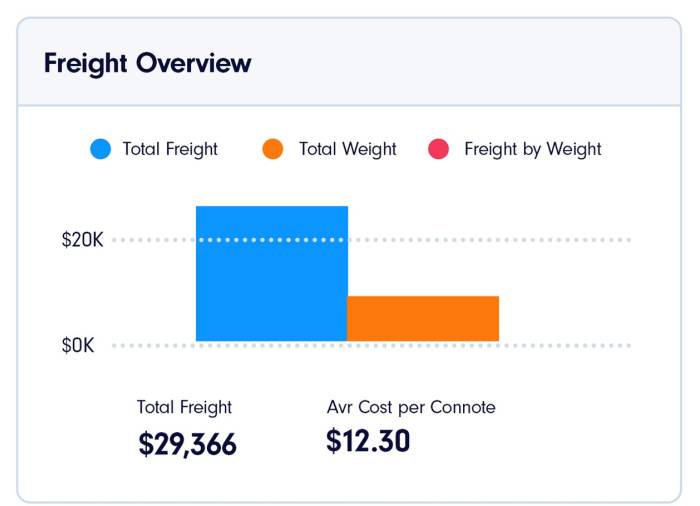This screenshot has height=506, width=700.
Task: Click the blue Total Freight legend dot
Action: click(x=100, y=150)
